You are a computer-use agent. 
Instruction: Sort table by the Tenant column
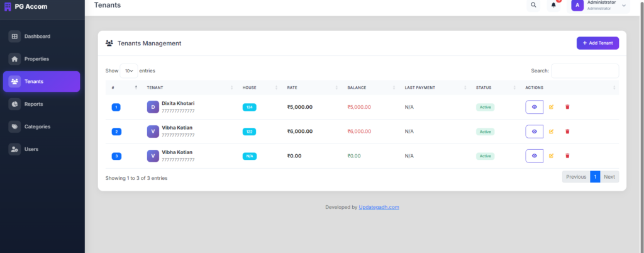(x=190, y=87)
